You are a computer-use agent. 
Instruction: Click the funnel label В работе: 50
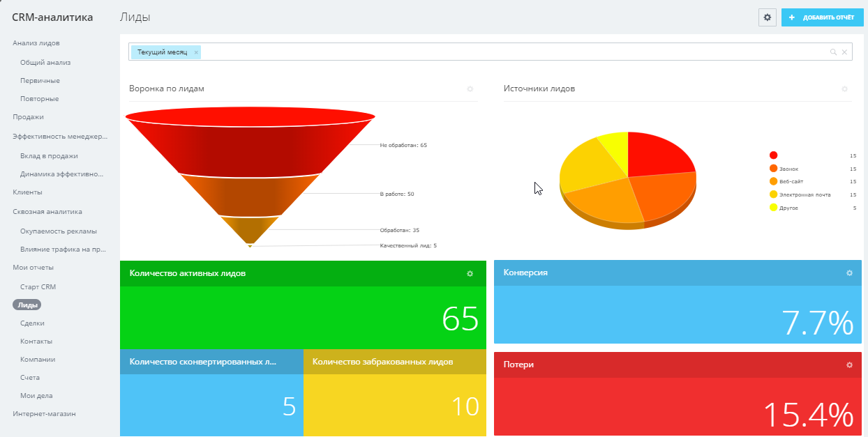(397, 194)
